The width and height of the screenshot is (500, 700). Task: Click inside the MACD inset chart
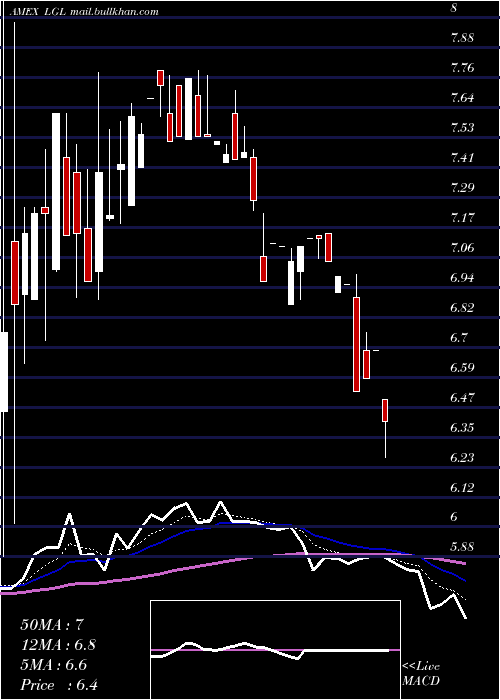[275, 650]
